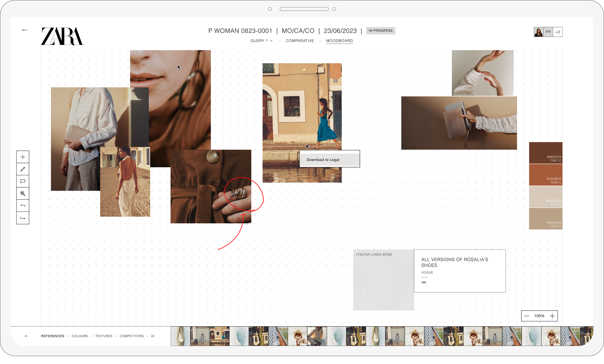The height and width of the screenshot is (364, 604).
Task: Open the Colours tab
Action: coord(80,336)
